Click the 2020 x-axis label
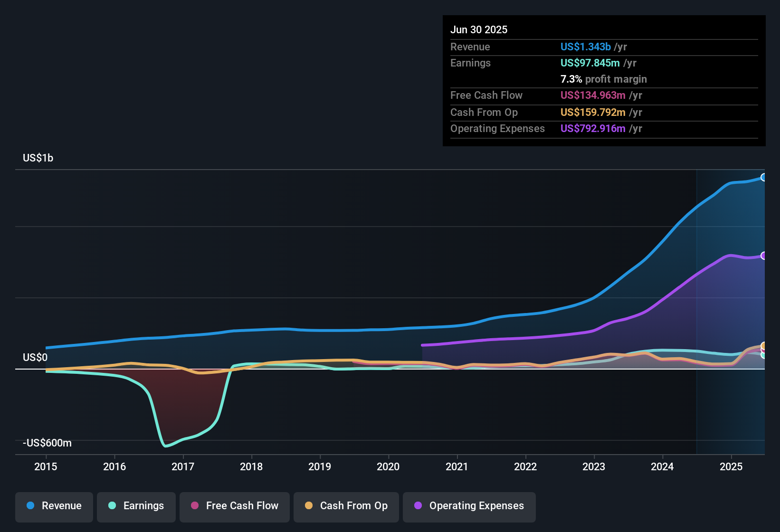780x532 pixels. [x=388, y=466]
